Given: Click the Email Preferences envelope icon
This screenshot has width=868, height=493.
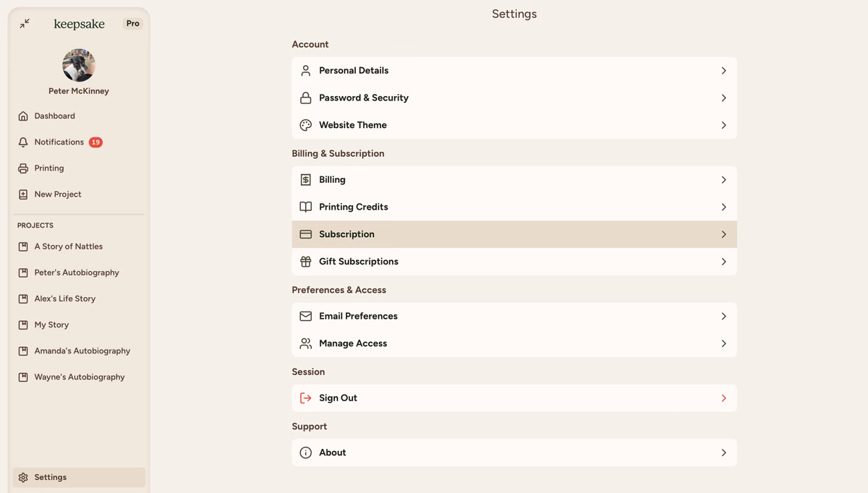Looking at the screenshot, I should [305, 317].
